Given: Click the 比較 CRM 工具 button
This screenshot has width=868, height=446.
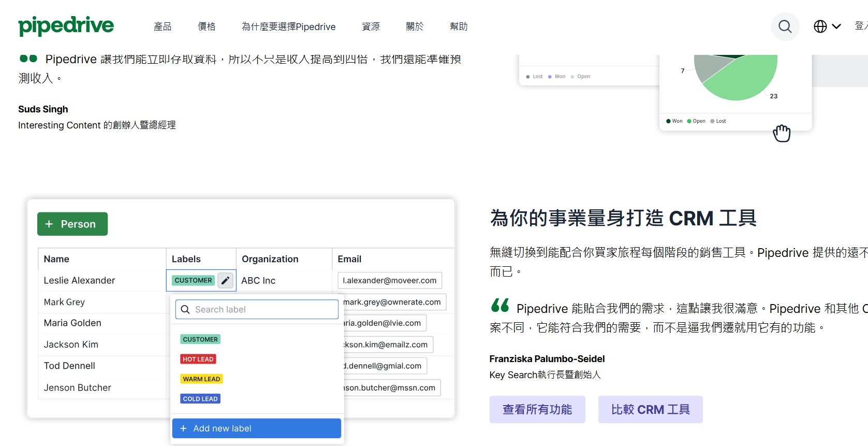Looking at the screenshot, I should (x=650, y=409).
